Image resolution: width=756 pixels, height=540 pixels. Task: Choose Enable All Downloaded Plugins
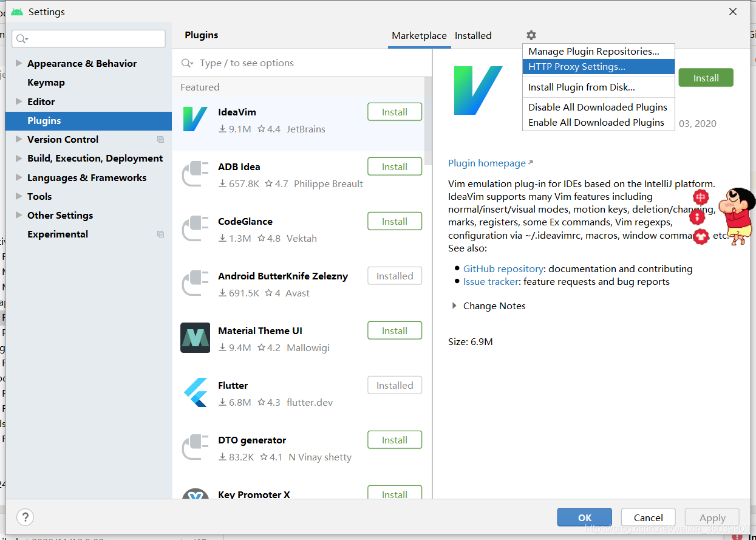point(599,122)
